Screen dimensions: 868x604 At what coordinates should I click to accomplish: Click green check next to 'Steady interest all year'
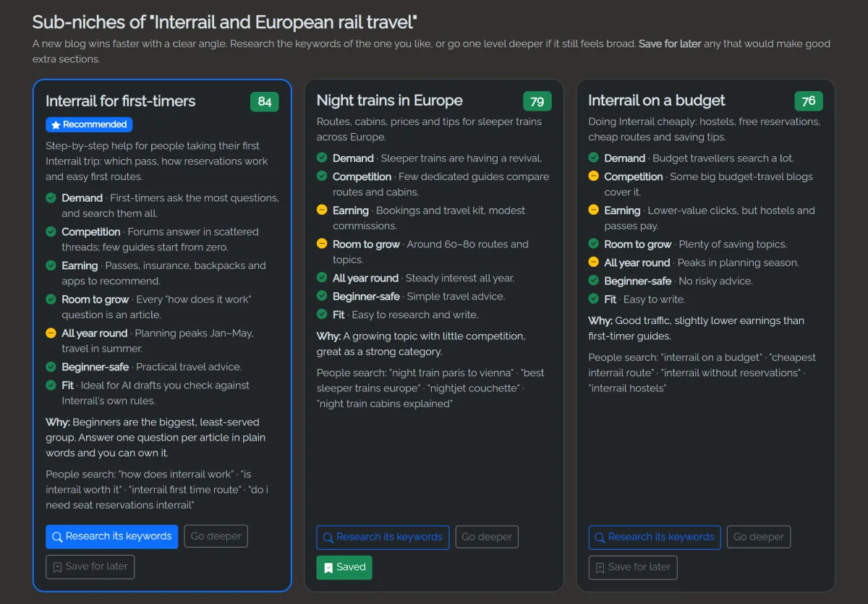(x=322, y=278)
